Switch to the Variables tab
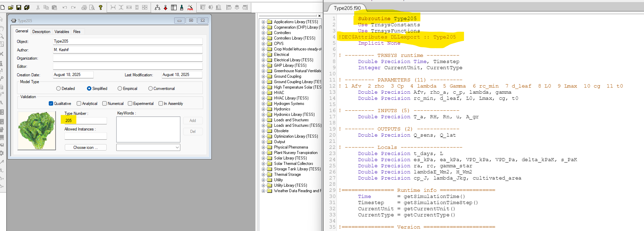This screenshot has width=644, height=231. tap(62, 32)
